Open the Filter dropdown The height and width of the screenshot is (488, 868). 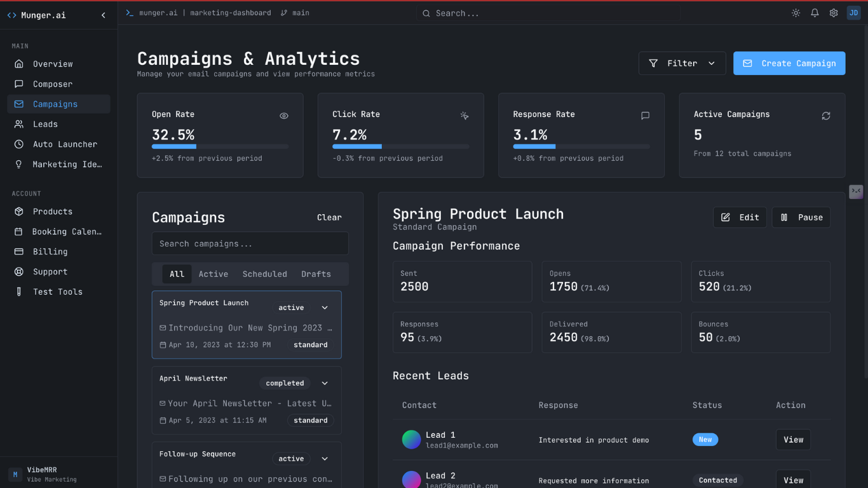682,64
